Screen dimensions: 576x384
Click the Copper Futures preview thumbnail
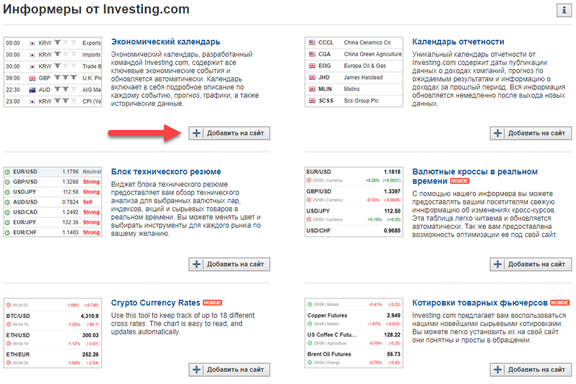click(354, 333)
